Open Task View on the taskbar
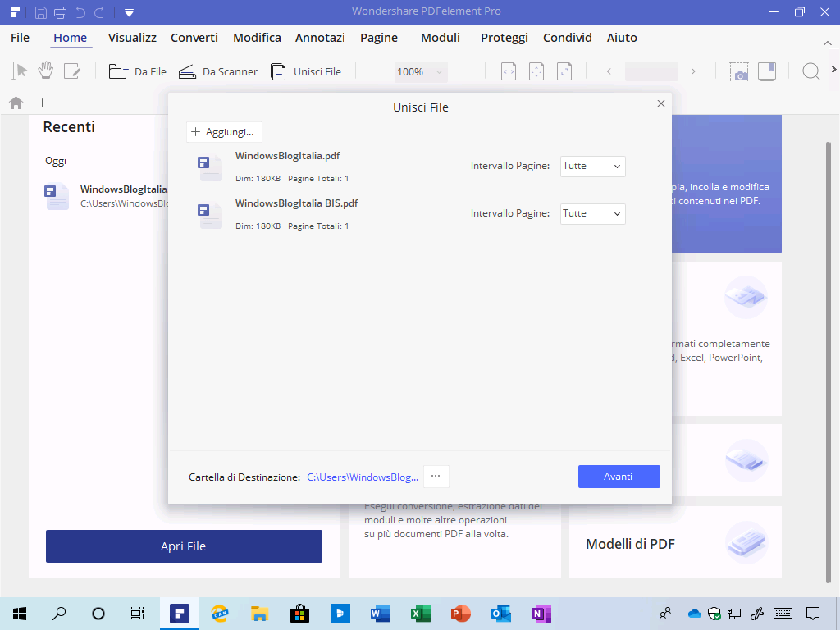The width and height of the screenshot is (840, 630). click(138, 614)
